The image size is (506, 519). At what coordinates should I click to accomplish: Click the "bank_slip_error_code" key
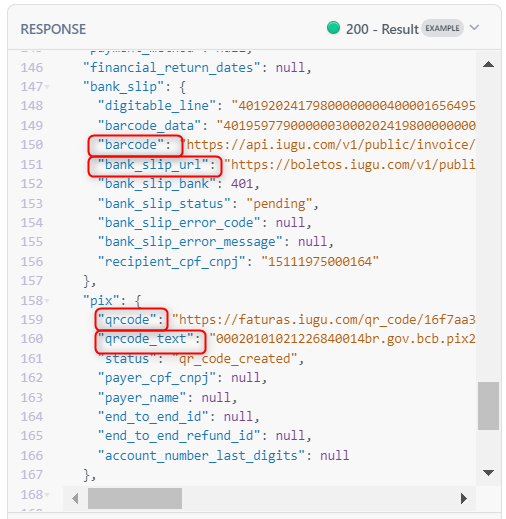point(179,223)
